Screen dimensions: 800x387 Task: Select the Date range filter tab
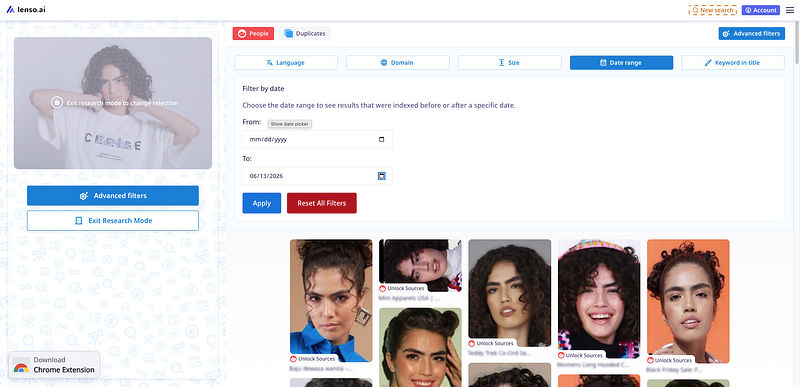pyautogui.click(x=621, y=63)
